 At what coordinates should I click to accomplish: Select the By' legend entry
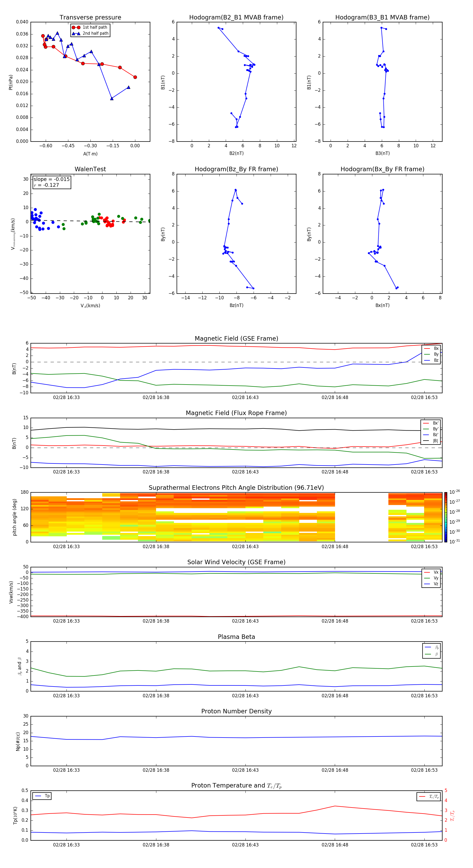click(x=431, y=429)
